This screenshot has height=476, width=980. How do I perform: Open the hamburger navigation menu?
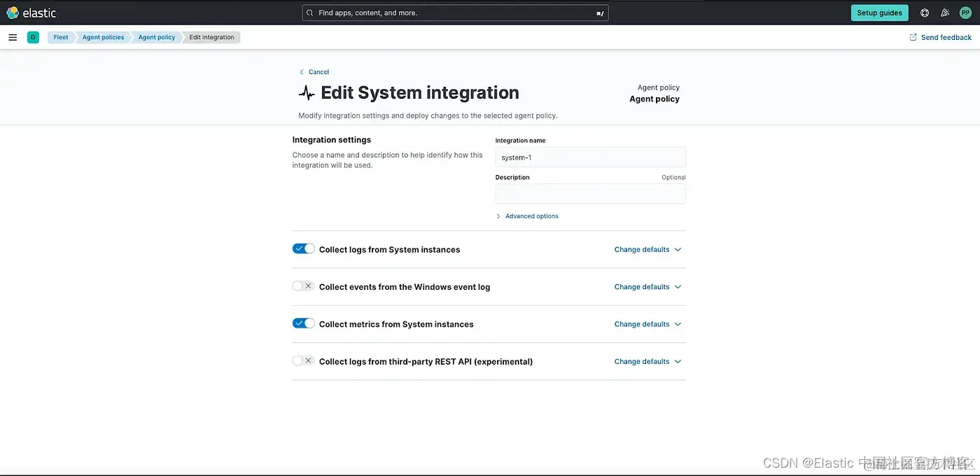click(x=13, y=37)
